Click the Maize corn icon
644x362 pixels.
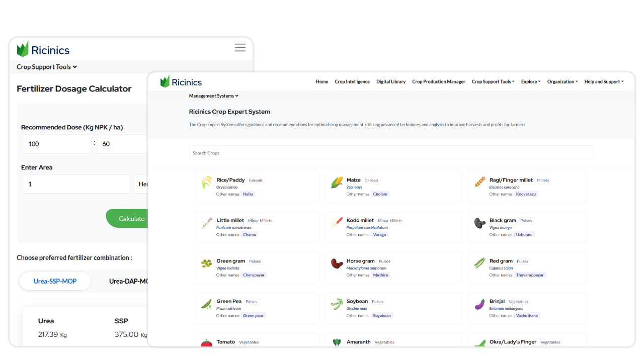(x=337, y=183)
